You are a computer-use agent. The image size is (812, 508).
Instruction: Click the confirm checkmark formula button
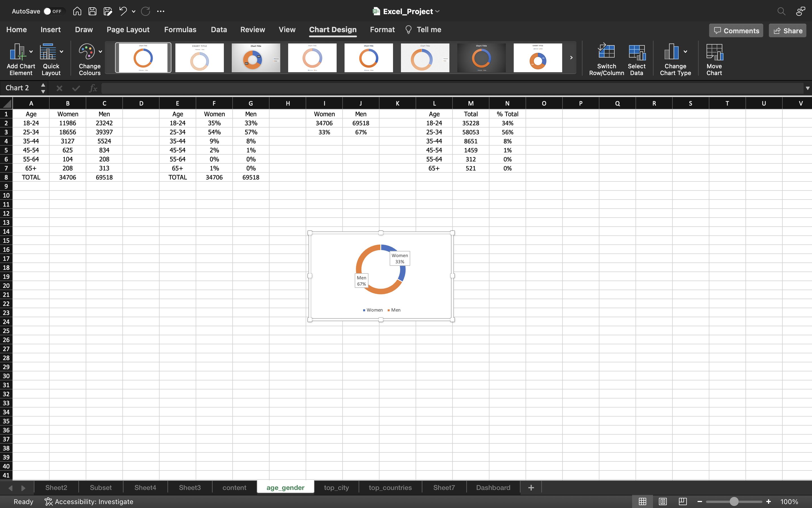coord(76,88)
